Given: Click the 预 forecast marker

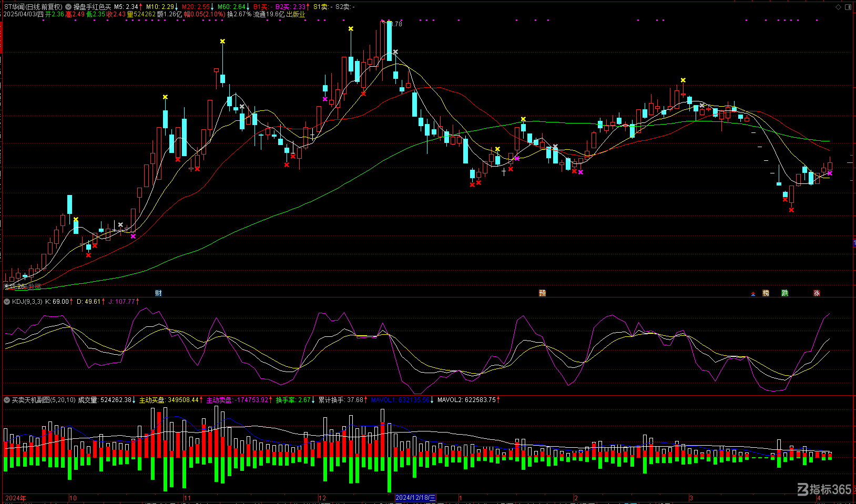Looking at the screenshot, I should pos(542,293).
